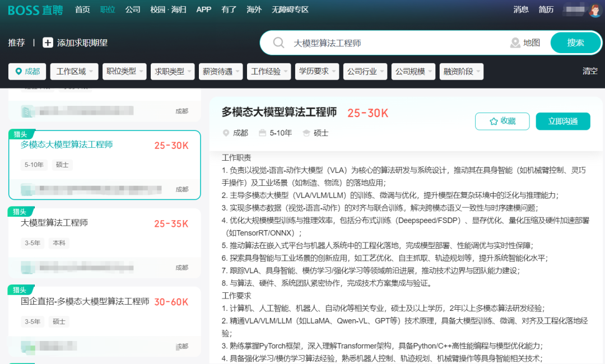Click company logo in 大模型算法工程师 card

28,267
